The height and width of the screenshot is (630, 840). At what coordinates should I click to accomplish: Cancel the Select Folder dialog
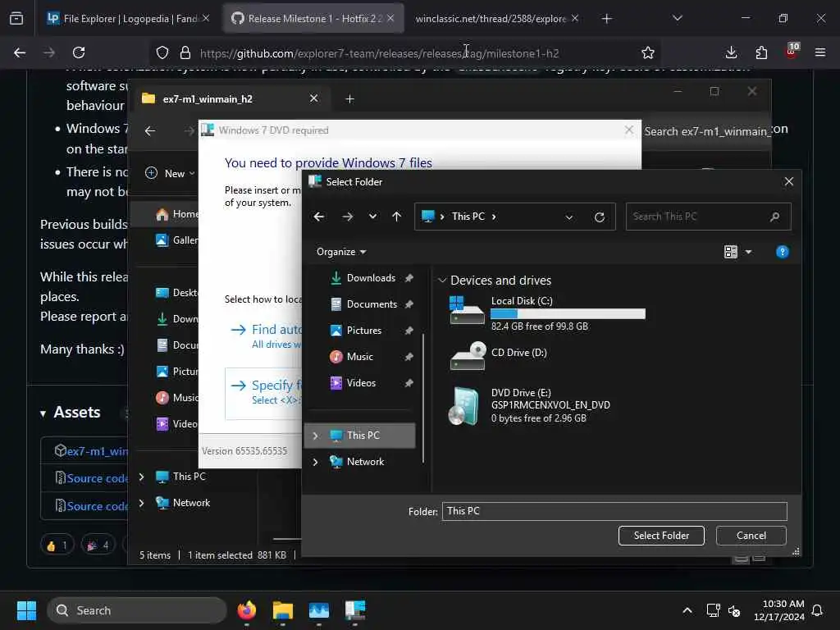pyautogui.click(x=751, y=536)
